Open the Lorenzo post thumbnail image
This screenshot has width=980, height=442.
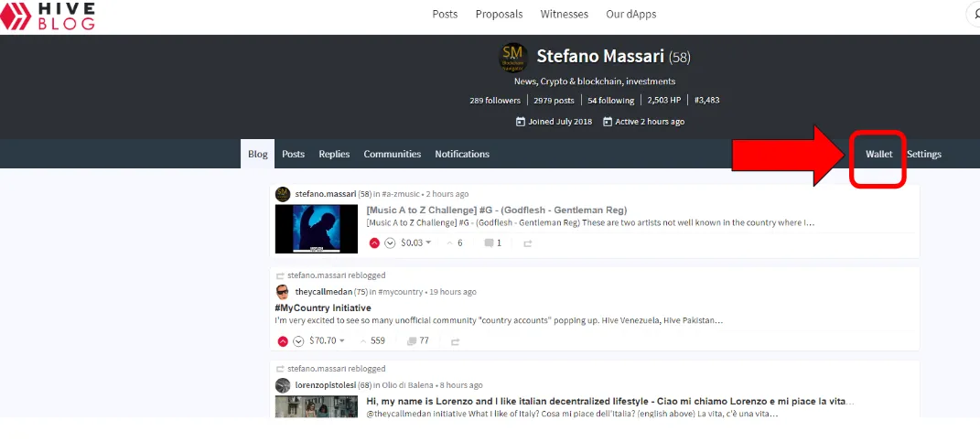(317, 406)
